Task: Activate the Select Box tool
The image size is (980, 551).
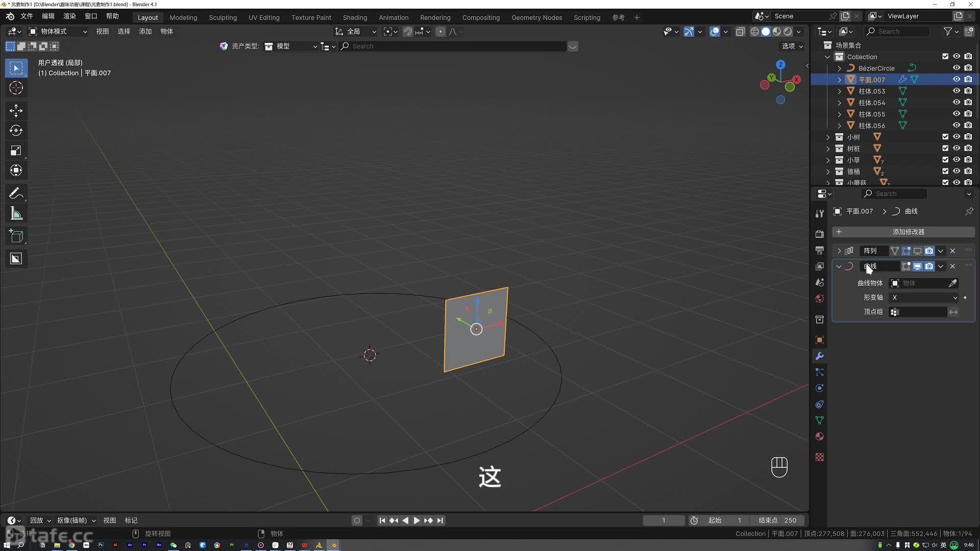Action: 16,68
